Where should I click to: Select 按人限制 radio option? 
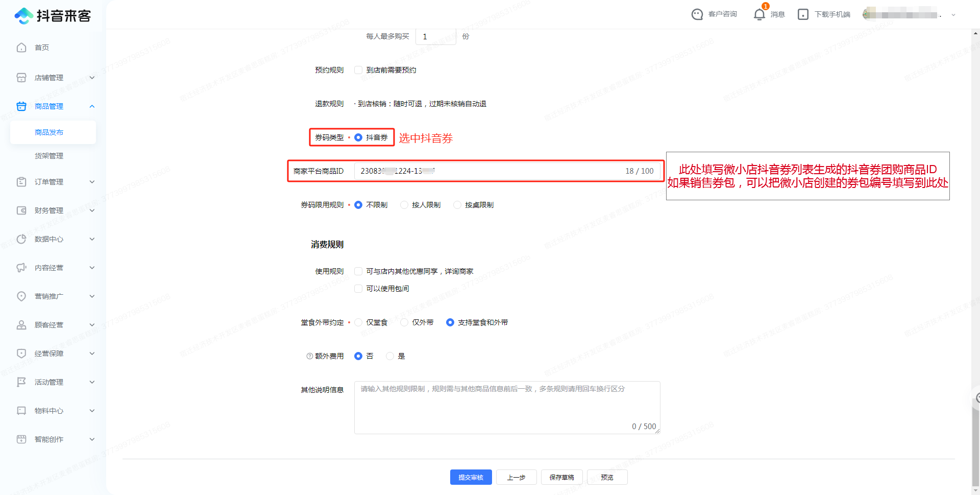click(x=404, y=205)
